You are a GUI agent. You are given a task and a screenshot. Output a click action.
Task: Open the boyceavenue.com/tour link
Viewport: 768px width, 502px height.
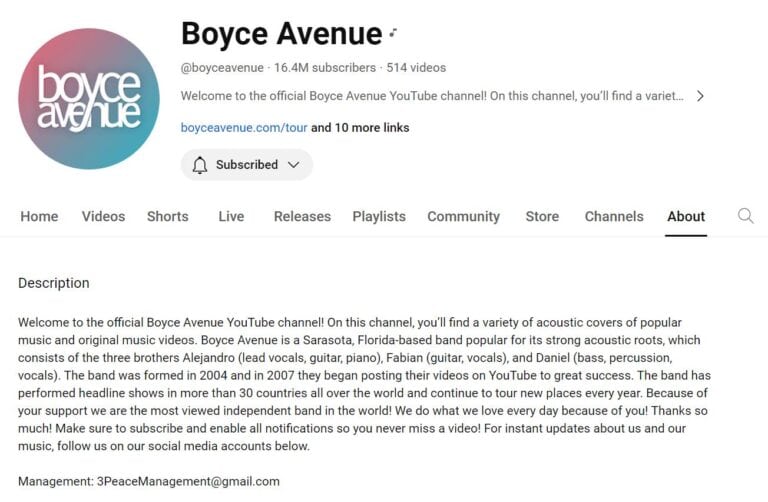click(x=244, y=128)
